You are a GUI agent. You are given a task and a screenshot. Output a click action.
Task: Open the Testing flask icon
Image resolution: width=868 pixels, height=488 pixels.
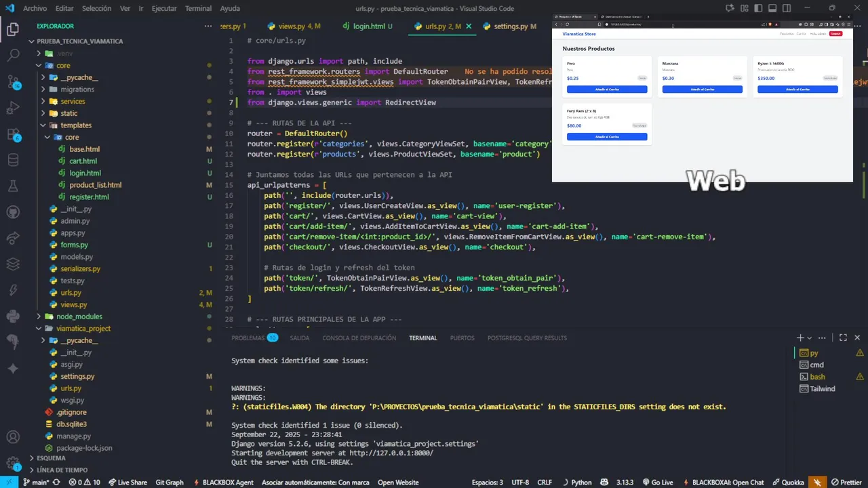[12, 186]
